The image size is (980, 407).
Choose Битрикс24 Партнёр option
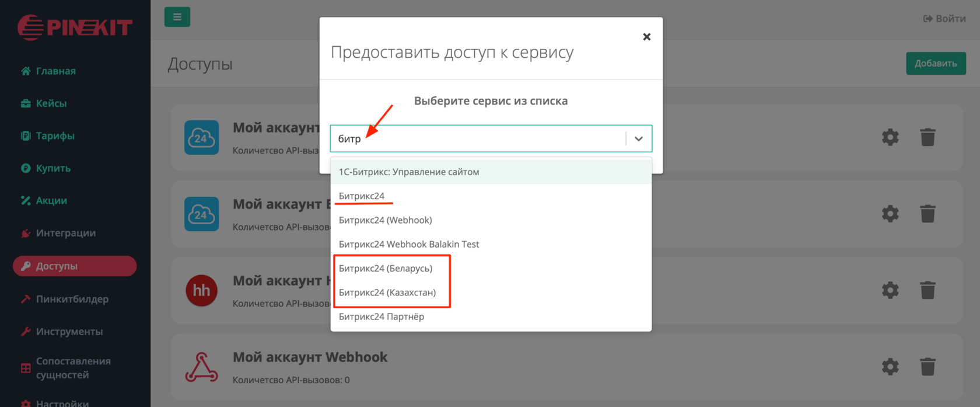[491, 316]
